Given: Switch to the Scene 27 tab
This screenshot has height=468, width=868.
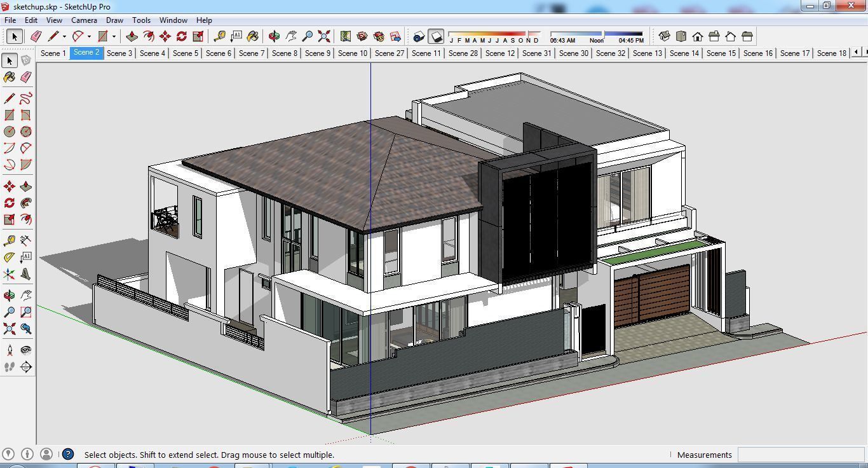Looking at the screenshot, I should pyautogui.click(x=390, y=53).
